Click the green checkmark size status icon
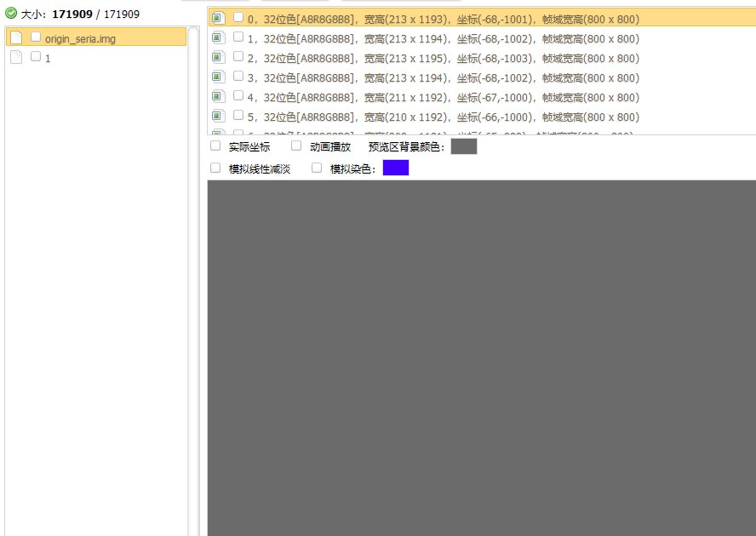 coord(11,14)
